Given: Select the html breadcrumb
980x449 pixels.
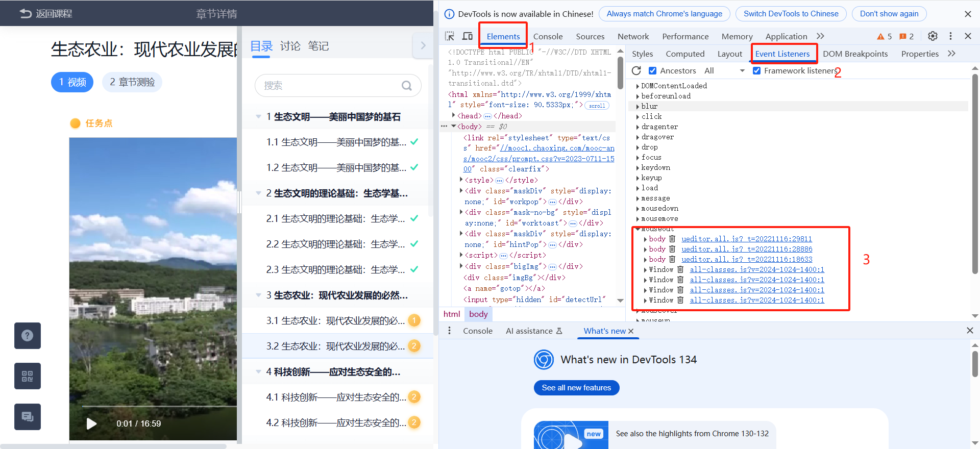Looking at the screenshot, I should 451,314.
